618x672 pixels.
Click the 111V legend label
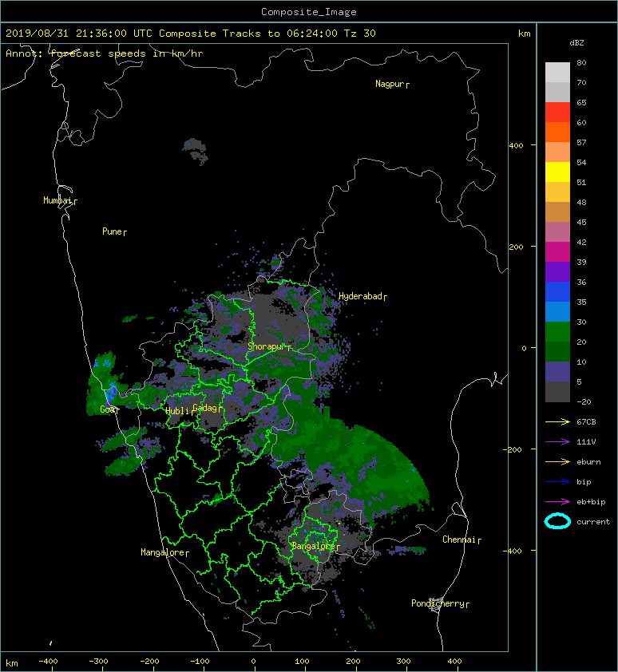click(x=586, y=442)
